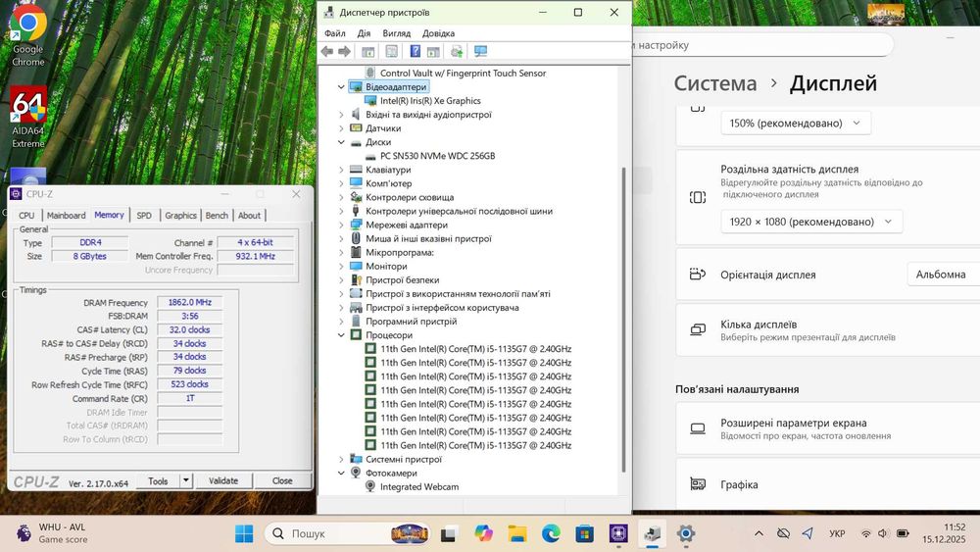980x552 pixels.
Task: Open Microsoft Edge from taskbar
Action: click(551, 533)
